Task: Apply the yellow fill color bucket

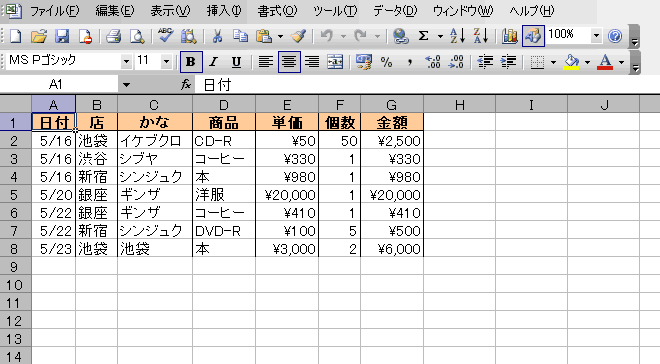Action: click(571, 62)
